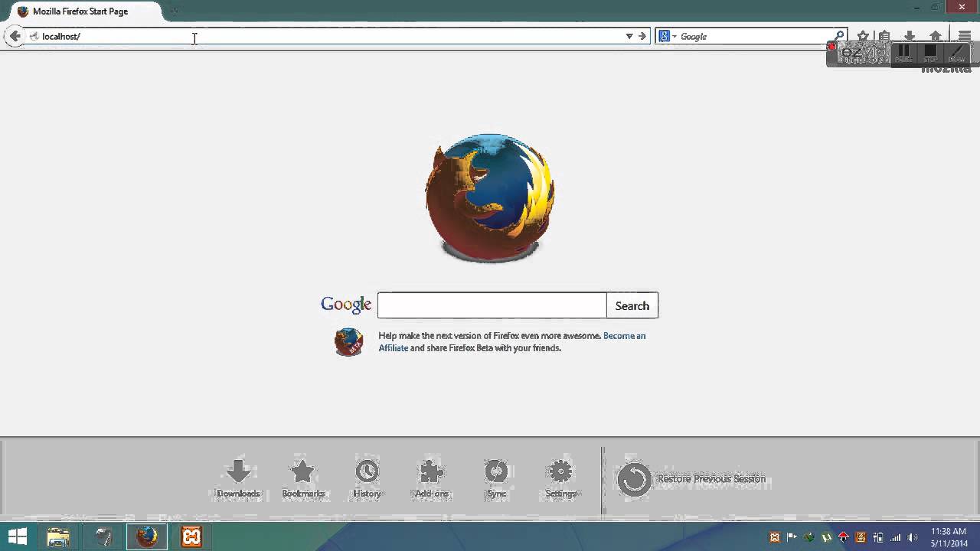Open the Firefox hamburger menu
This screenshot has height=551, width=980.
tap(965, 36)
